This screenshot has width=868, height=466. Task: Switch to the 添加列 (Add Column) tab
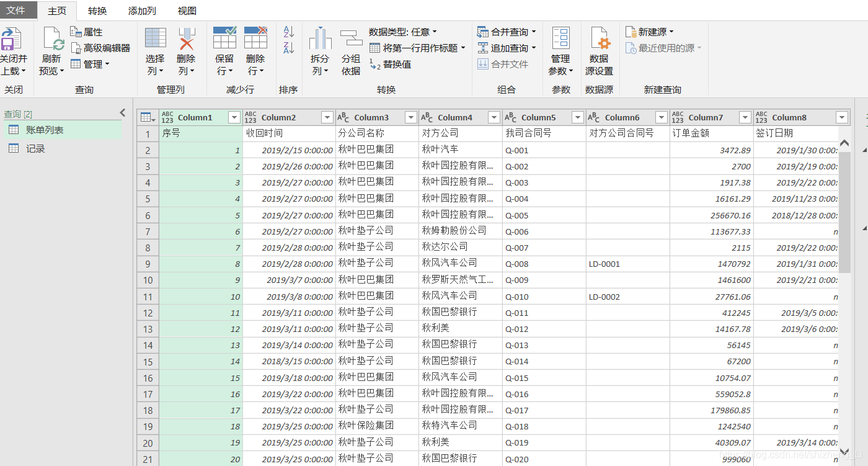tap(142, 11)
